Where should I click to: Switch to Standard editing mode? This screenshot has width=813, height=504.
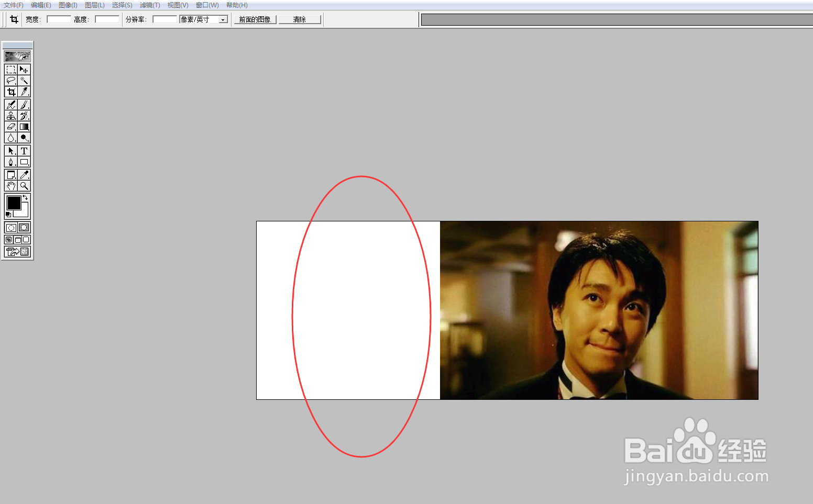11,228
